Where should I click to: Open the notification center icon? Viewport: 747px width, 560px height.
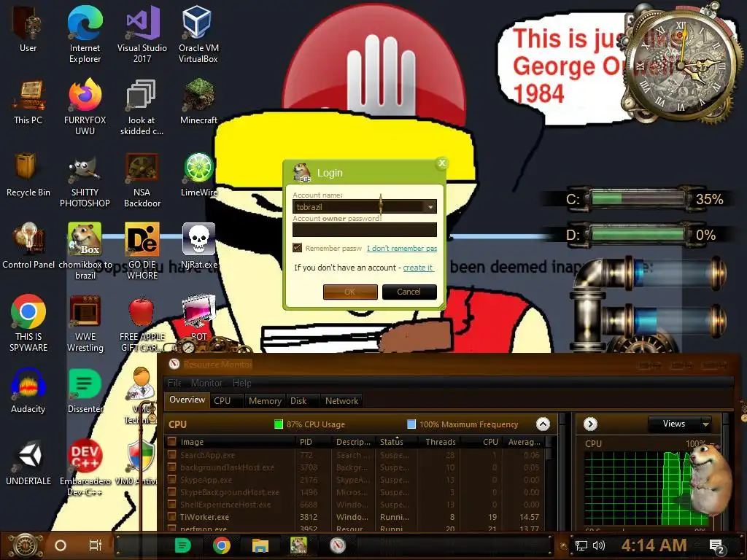pos(716,546)
